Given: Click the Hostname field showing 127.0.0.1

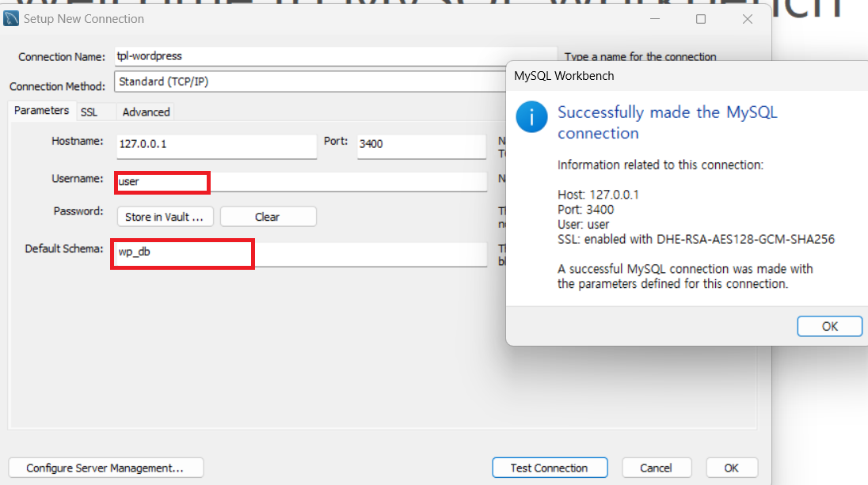Looking at the screenshot, I should point(216,146).
